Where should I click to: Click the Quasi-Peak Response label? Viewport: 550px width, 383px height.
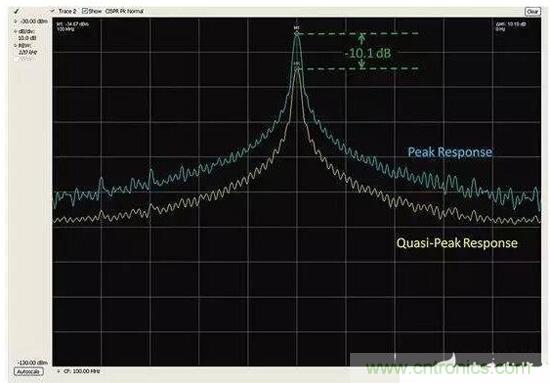pyautogui.click(x=457, y=243)
